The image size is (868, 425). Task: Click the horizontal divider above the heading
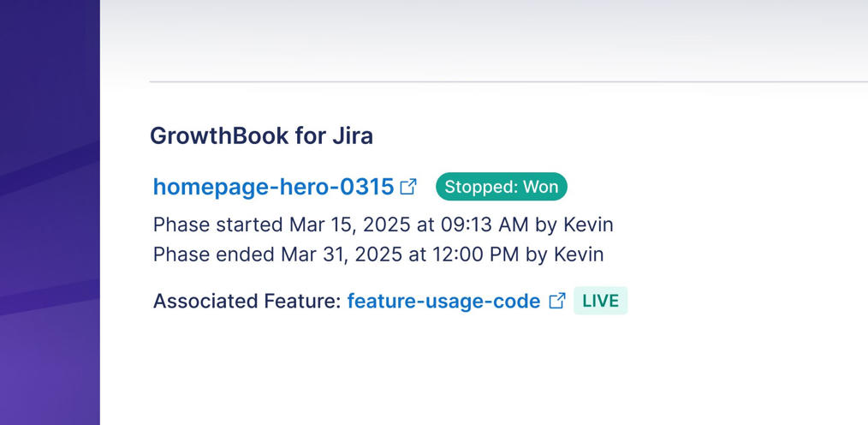tap(508, 81)
